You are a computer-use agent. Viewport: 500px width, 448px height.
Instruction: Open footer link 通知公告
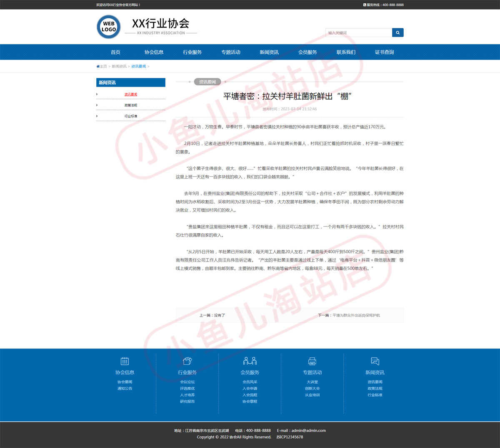click(125, 388)
